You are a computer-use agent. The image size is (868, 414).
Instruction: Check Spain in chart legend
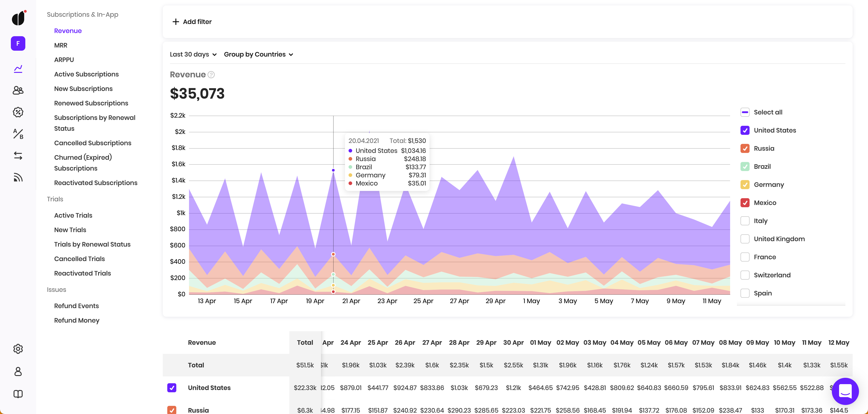click(x=745, y=293)
